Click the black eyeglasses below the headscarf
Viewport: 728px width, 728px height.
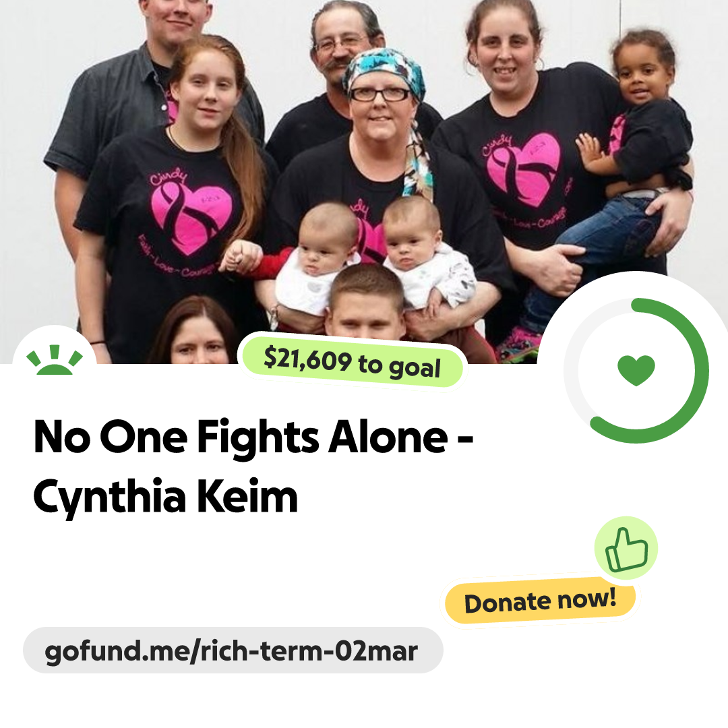coord(380,94)
